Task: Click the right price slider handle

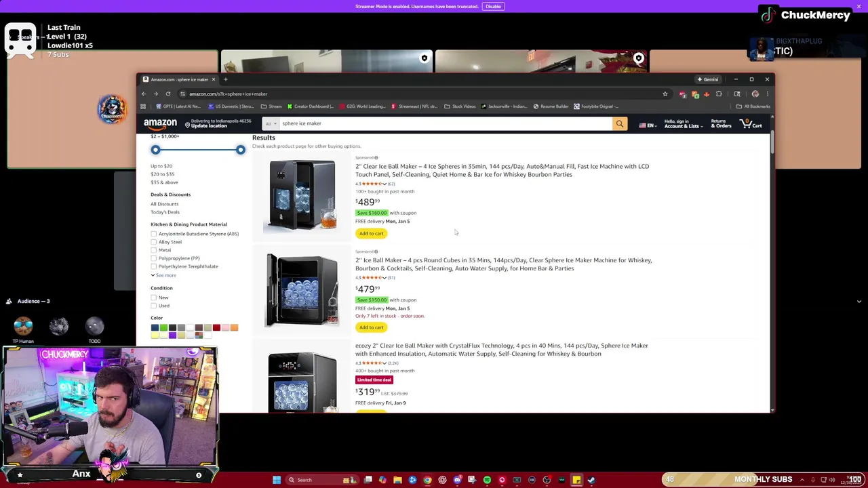Action: tap(240, 150)
